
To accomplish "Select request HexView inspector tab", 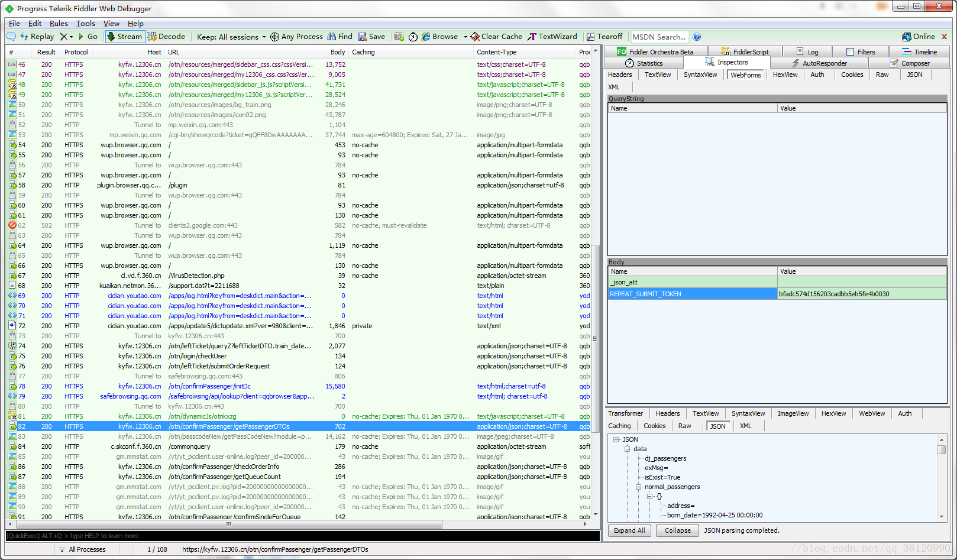I will [785, 75].
